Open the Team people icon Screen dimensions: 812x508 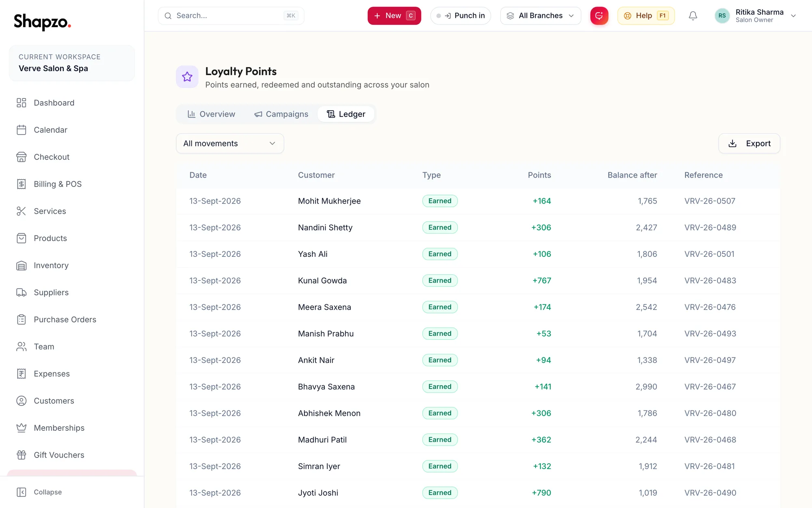(x=22, y=347)
